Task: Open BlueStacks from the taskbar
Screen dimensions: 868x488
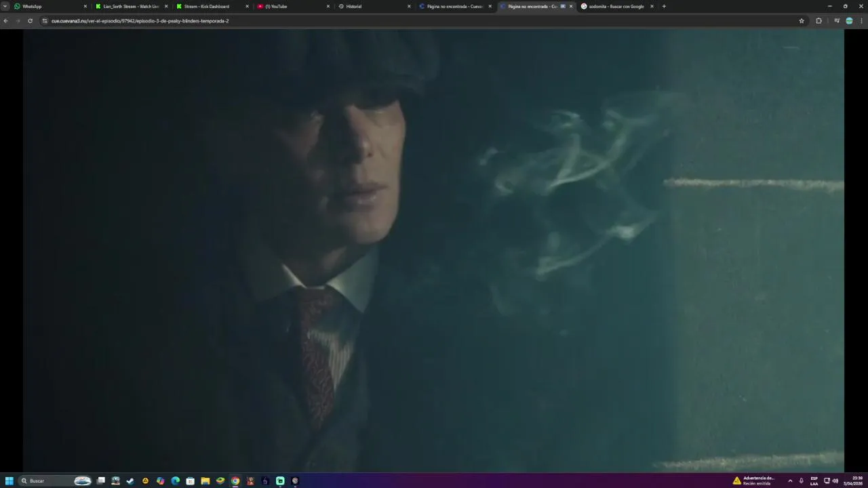Action: click(220, 481)
